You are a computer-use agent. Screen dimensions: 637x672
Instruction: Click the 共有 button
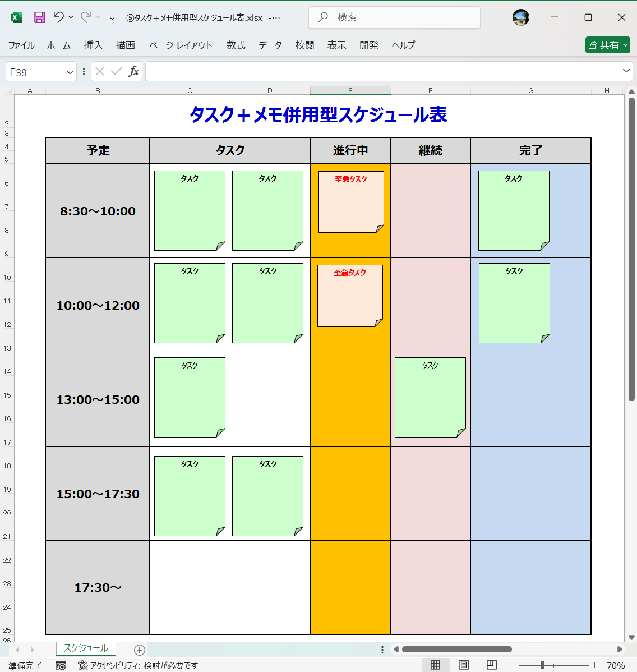pos(607,45)
